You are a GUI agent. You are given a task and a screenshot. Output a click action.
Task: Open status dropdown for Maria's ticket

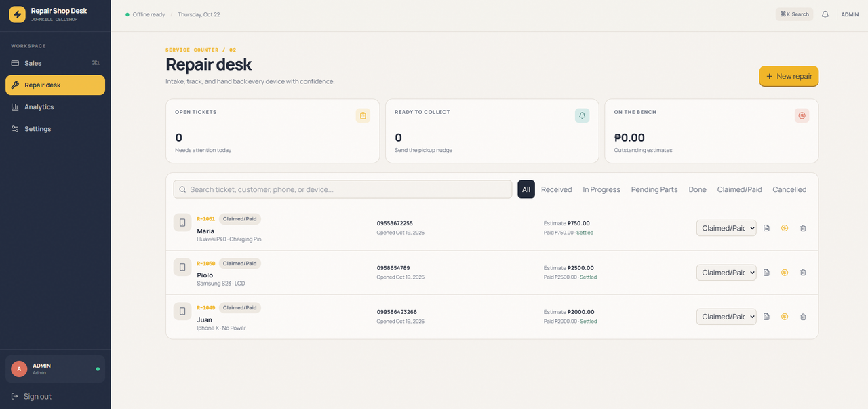(726, 228)
